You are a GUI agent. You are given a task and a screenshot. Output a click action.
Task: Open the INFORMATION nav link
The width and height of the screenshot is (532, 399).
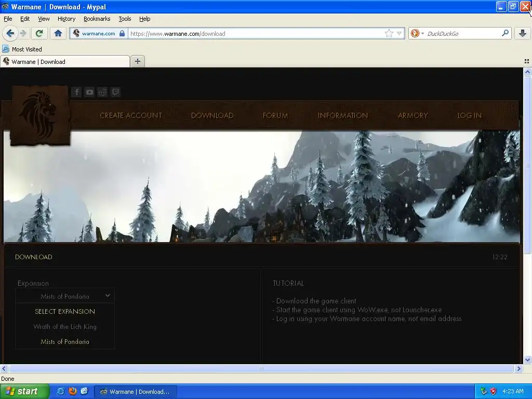coord(343,115)
